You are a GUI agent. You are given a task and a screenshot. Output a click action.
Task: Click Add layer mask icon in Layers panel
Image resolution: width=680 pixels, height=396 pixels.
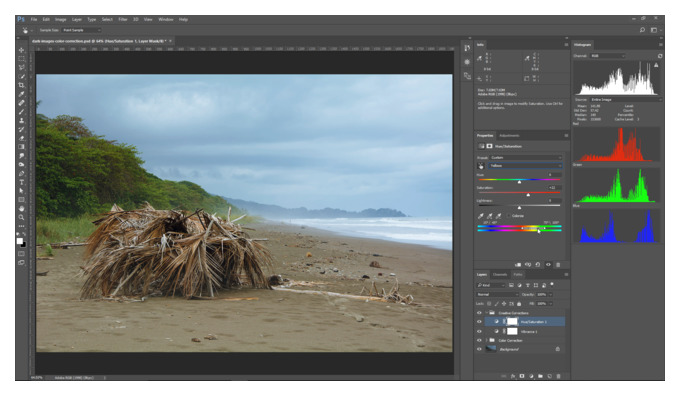522,376
